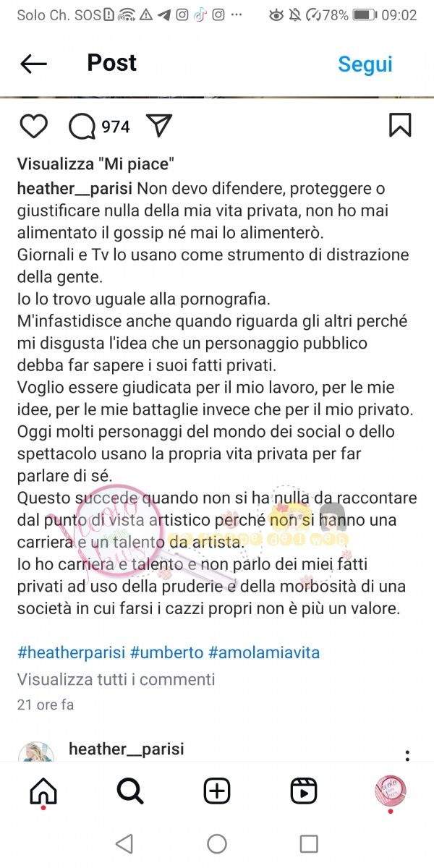Tap the #amolamiavita hashtag
The width and height of the screenshot is (434, 868).
click(x=264, y=652)
